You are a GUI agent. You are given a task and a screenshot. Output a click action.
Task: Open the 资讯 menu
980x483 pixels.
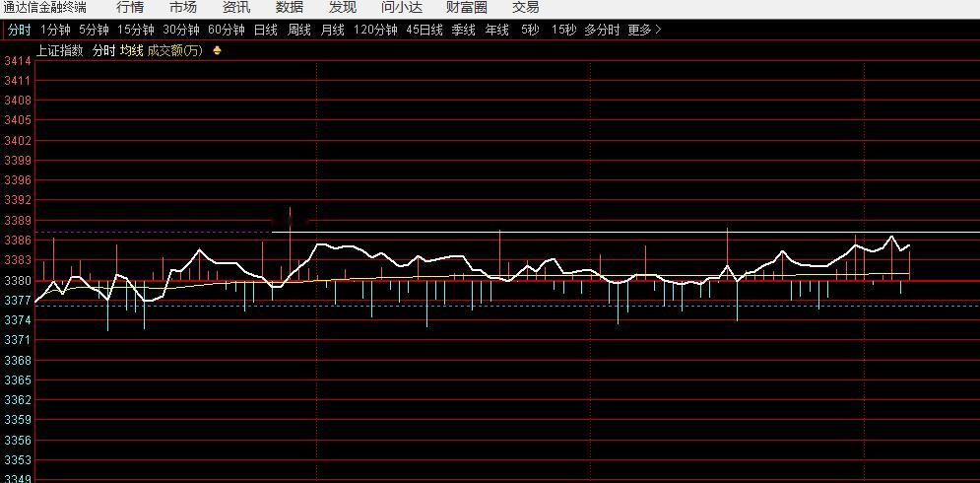point(236,8)
